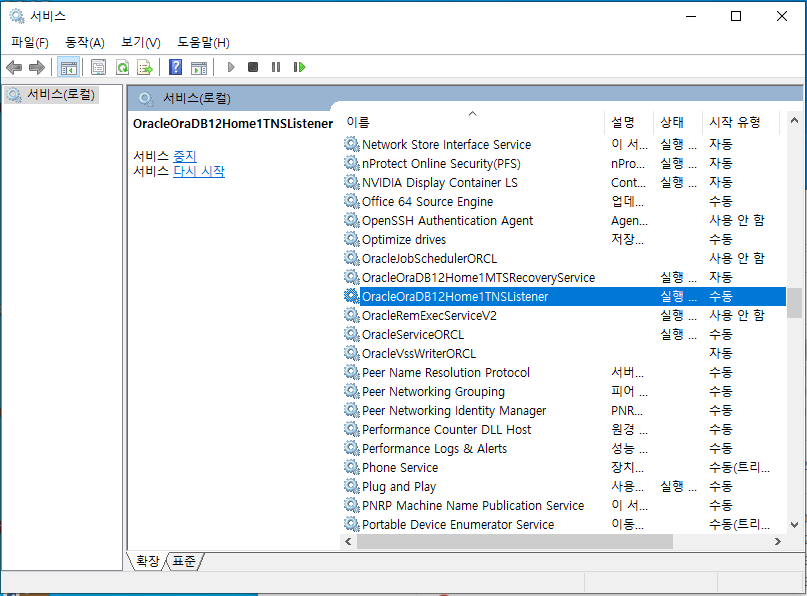The image size is (807, 596).
Task: Click the gear icon of OracleJobSchedulerORCL
Action: point(352,258)
